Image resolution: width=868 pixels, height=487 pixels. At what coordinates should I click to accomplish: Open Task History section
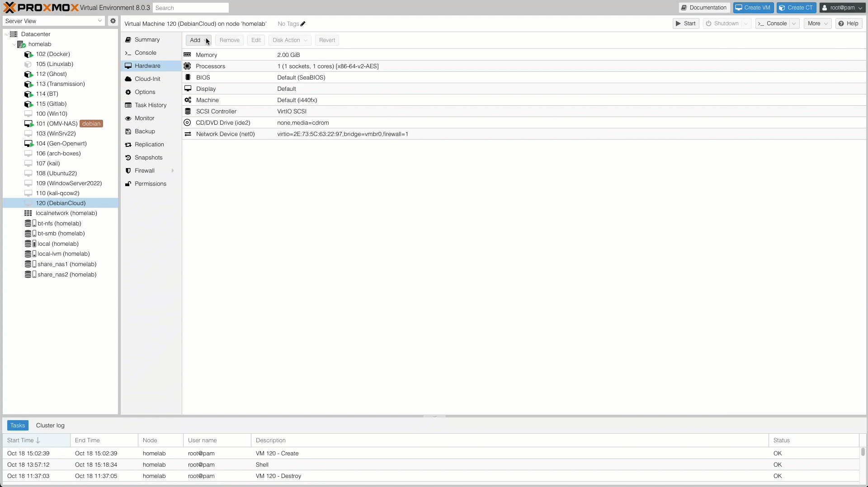(151, 105)
